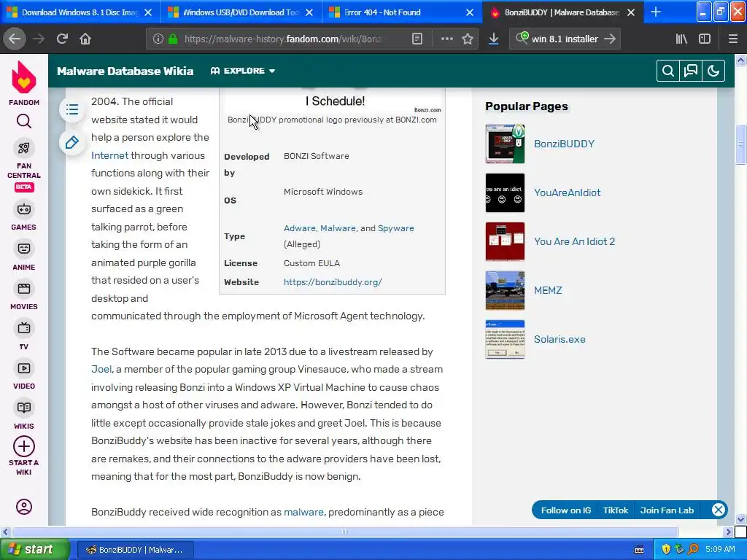Click BonziBUDDY taskbar window button
The width and height of the screenshot is (747, 560).
point(135,550)
